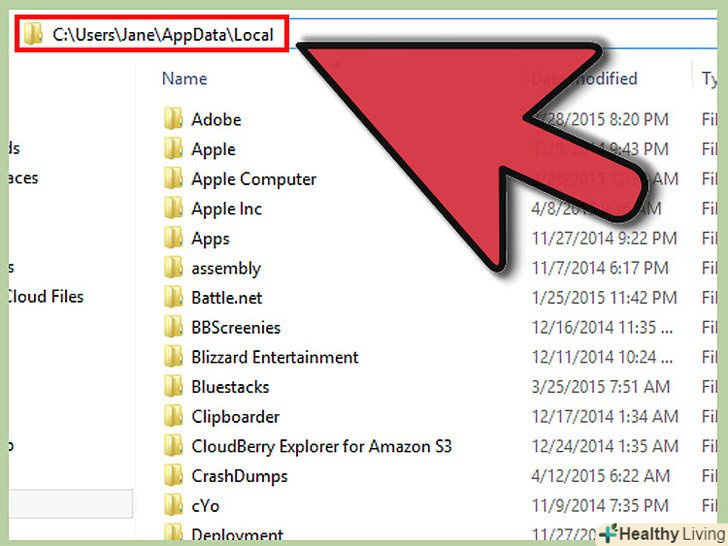Click the folder icon in the address bar
The image size is (728, 546).
click(33, 34)
